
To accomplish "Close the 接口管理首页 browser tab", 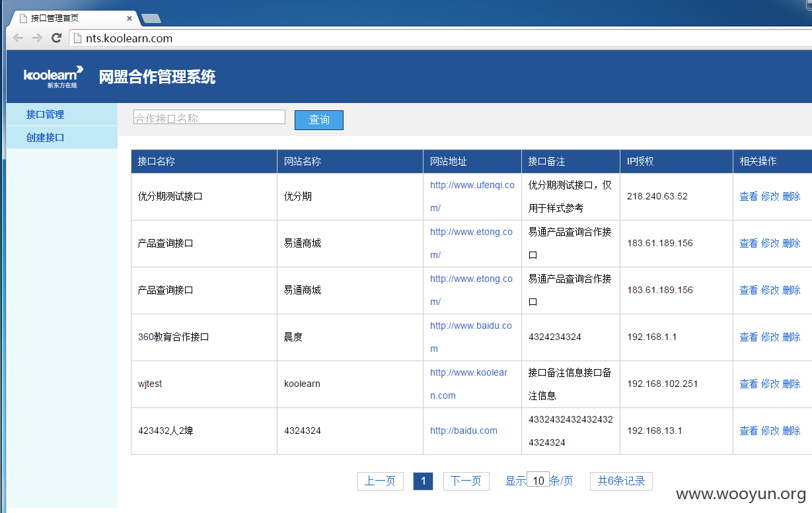I will coord(129,18).
